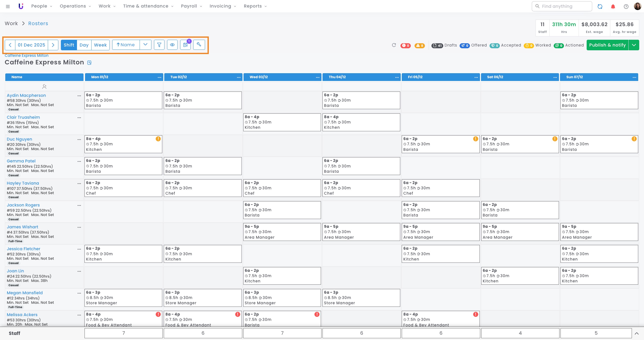Open the Time & attendance menu
The width and height of the screenshot is (644, 340).
point(148,6)
